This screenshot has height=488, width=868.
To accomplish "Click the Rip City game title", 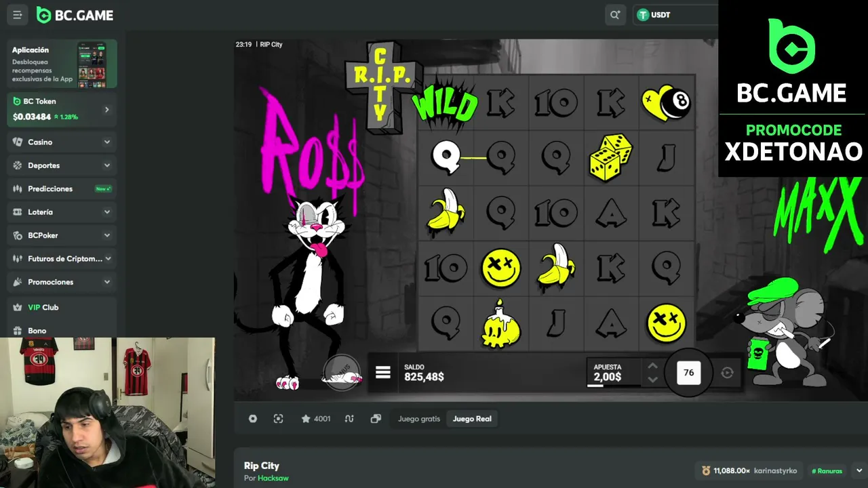I will pyautogui.click(x=261, y=466).
